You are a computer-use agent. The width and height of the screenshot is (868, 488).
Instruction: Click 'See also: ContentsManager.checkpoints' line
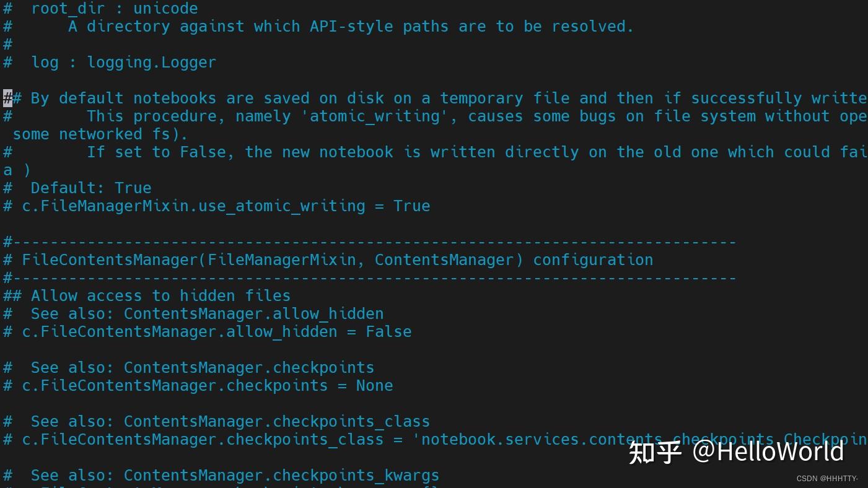click(x=202, y=368)
